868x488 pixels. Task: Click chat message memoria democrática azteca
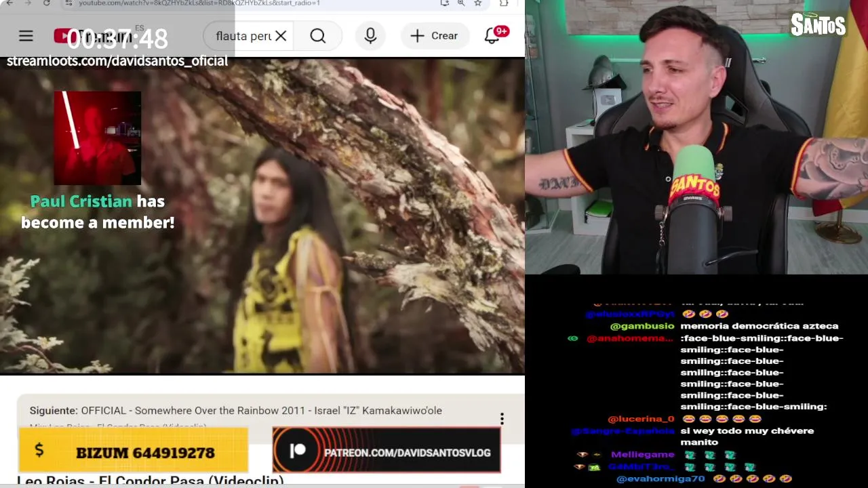(759, 326)
